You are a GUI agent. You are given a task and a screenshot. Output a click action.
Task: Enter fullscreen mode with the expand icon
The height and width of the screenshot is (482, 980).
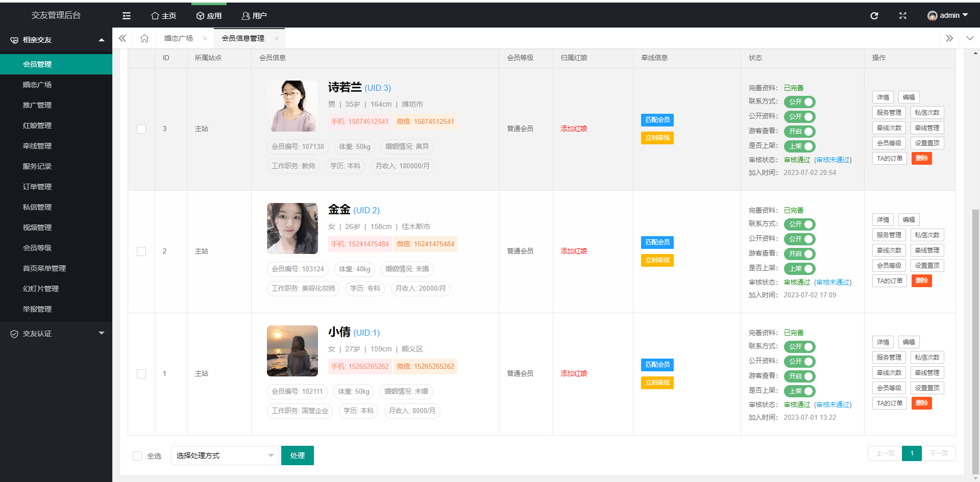coord(903,16)
